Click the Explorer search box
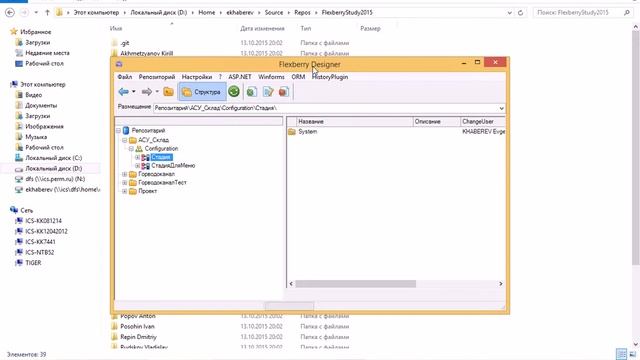This screenshot has width=640, height=360. click(582, 13)
